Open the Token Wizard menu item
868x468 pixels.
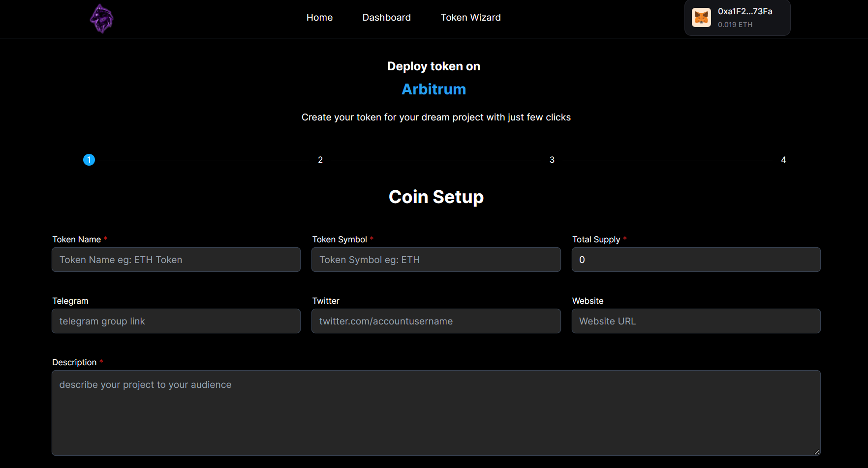tap(470, 18)
